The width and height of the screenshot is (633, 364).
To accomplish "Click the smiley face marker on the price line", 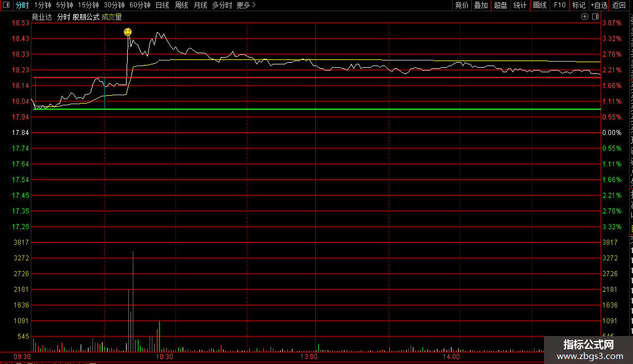I will point(128,31).
